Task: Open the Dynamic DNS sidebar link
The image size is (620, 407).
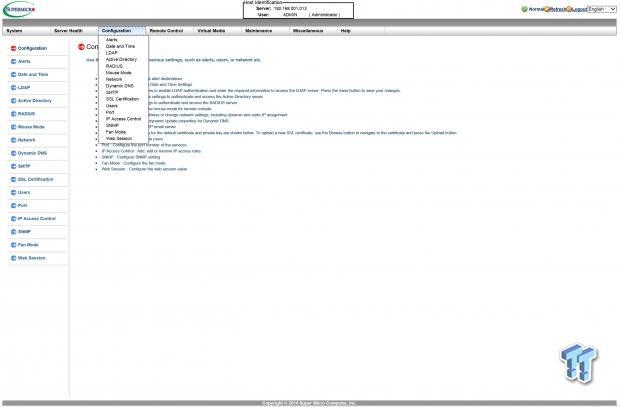Action: [32, 153]
